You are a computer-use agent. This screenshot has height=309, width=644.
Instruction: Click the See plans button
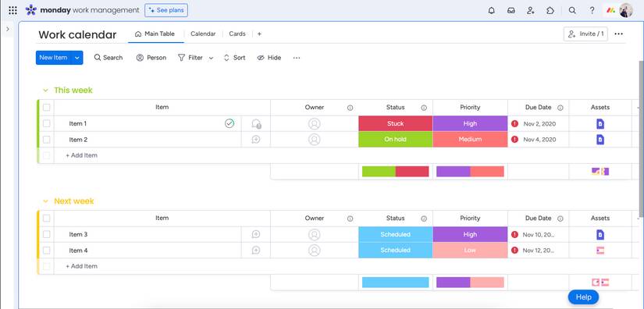(166, 10)
